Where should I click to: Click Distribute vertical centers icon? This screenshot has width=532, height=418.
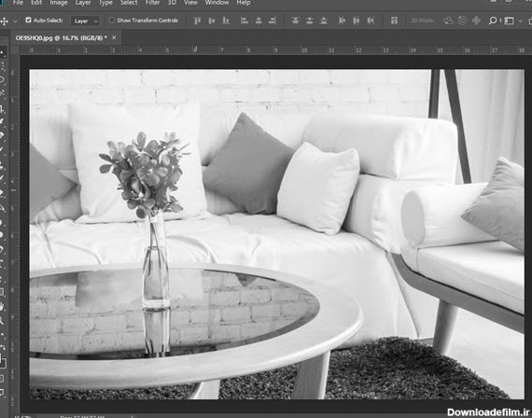(310, 21)
